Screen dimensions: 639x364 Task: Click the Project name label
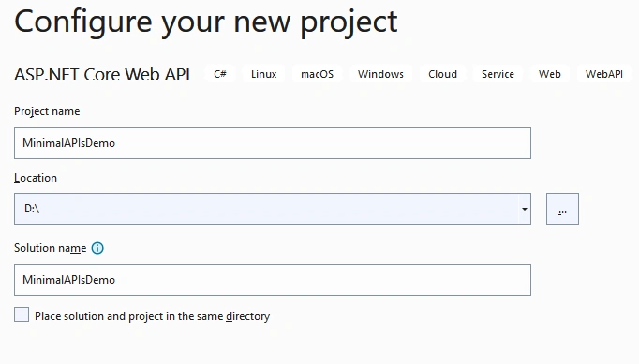tap(47, 111)
